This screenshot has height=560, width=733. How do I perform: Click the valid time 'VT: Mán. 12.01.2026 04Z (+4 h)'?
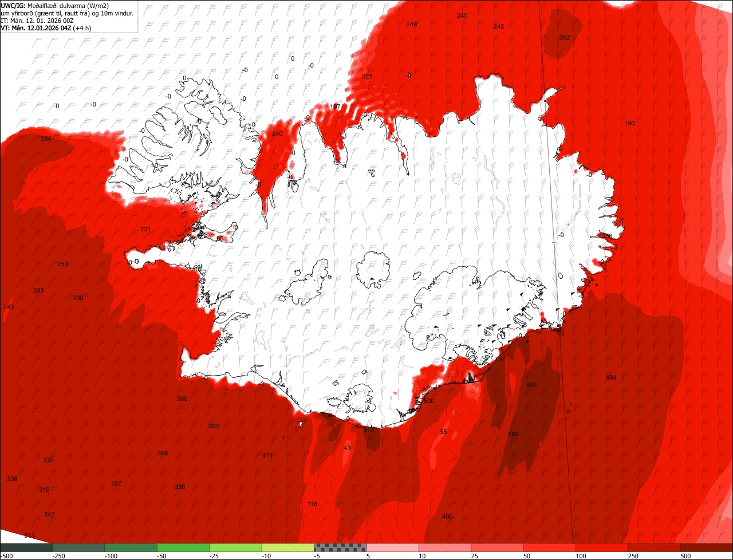(x=46, y=27)
